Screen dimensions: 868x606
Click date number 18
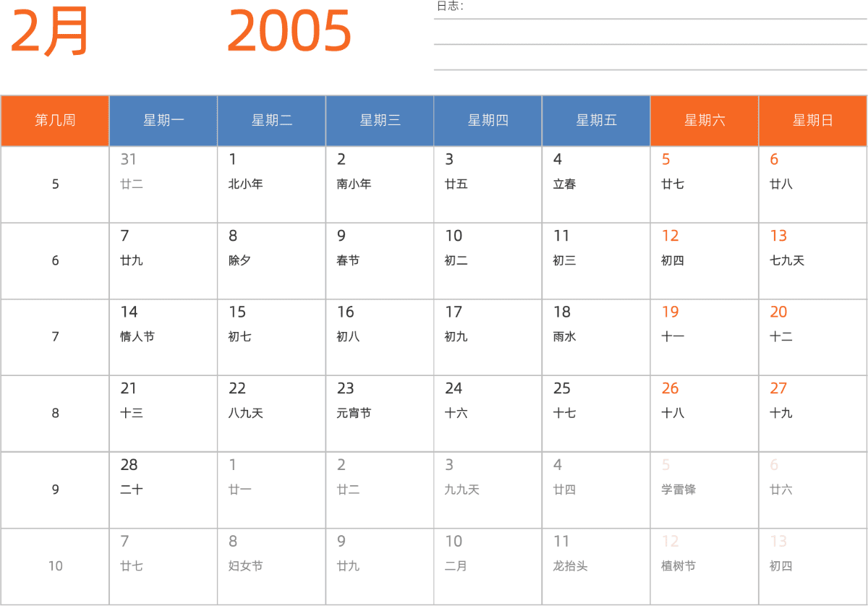click(562, 312)
